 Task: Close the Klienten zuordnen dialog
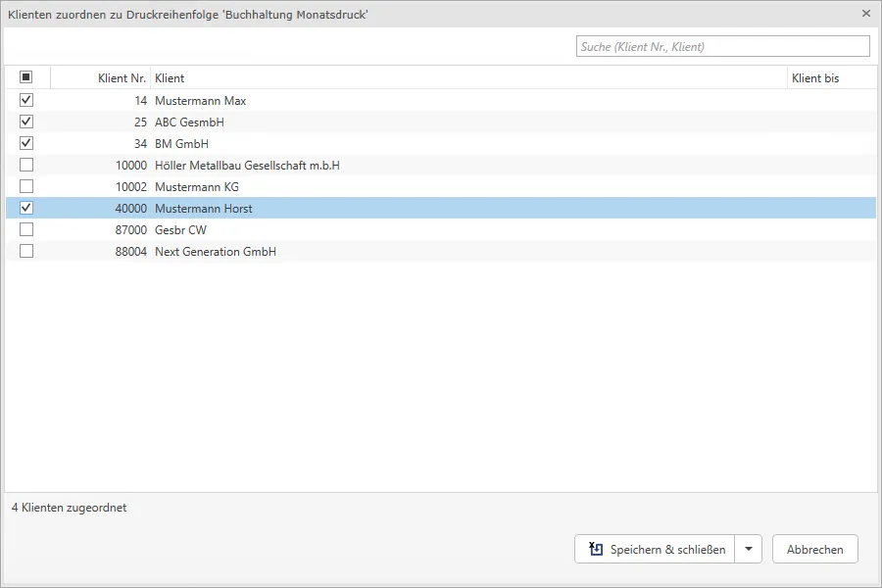click(866, 14)
